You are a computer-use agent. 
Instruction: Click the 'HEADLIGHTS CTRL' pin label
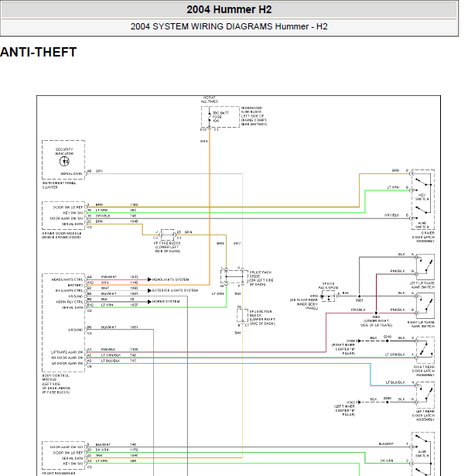(x=67, y=279)
